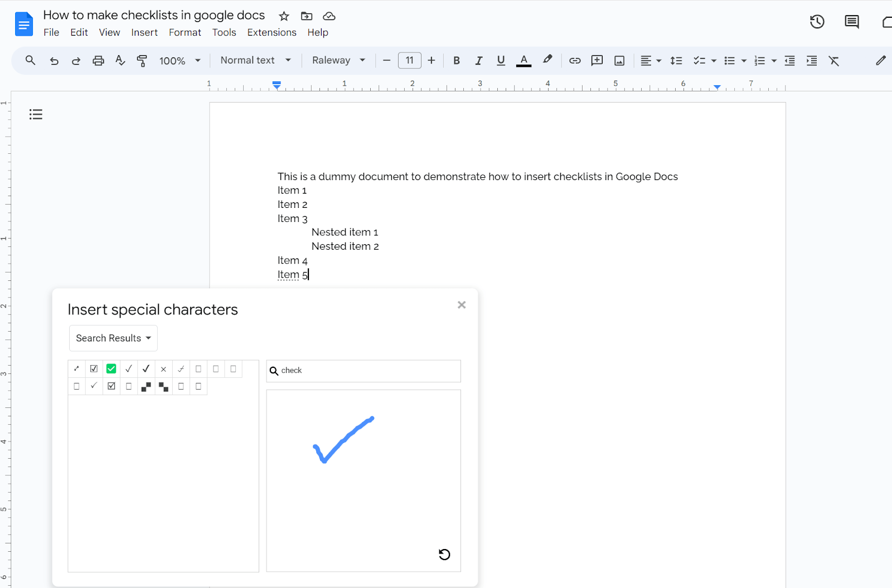The width and height of the screenshot is (892, 588).
Task: Open the editing pencil icon
Action: pos(881,60)
